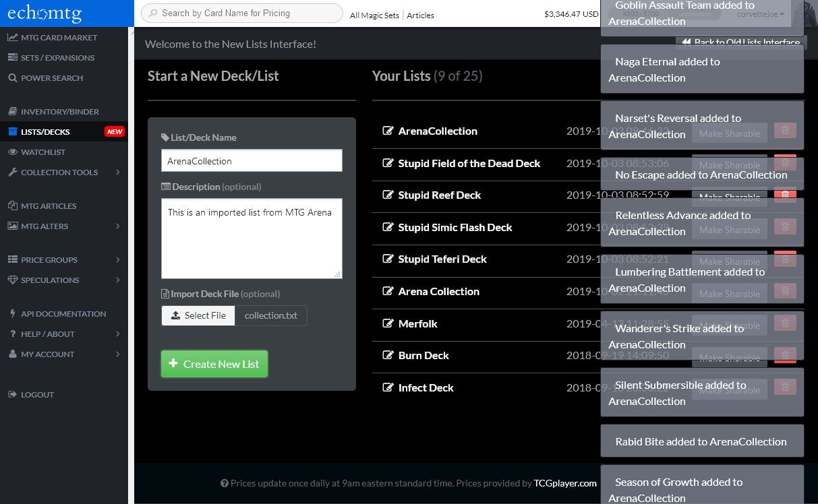
Task: Open the Infect Deck list
Action: 426,387
